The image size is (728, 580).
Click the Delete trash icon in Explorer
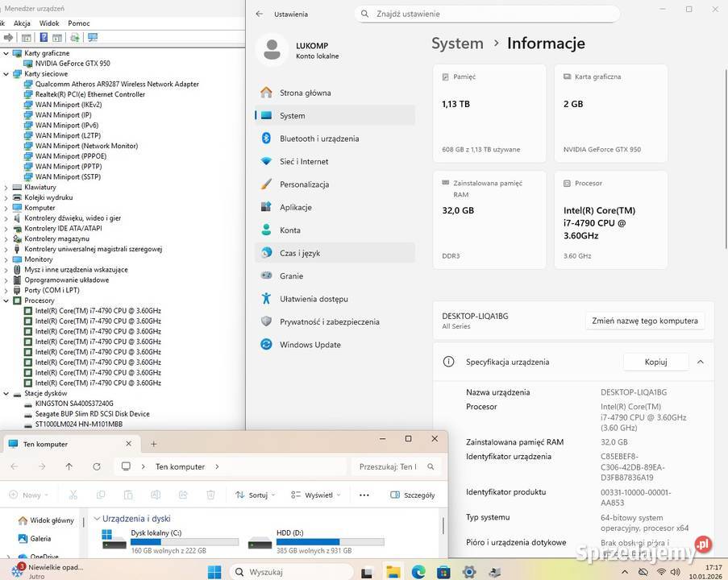(x=210, y=495)
